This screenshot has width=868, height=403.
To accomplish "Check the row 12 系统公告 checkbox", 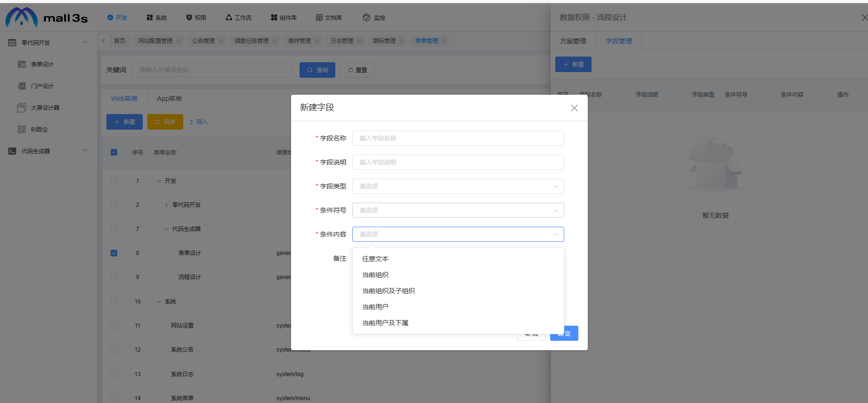I will [114, 350].
